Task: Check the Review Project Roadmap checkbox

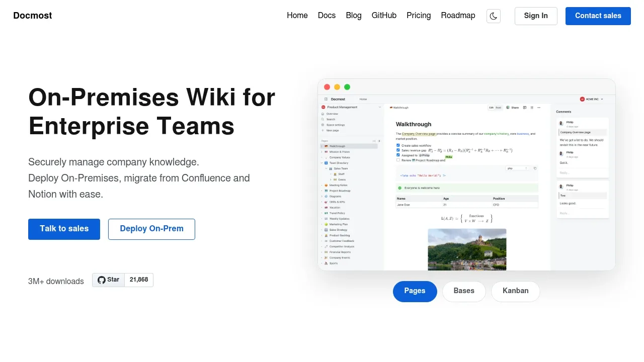Action: click(x=398, y=160)
